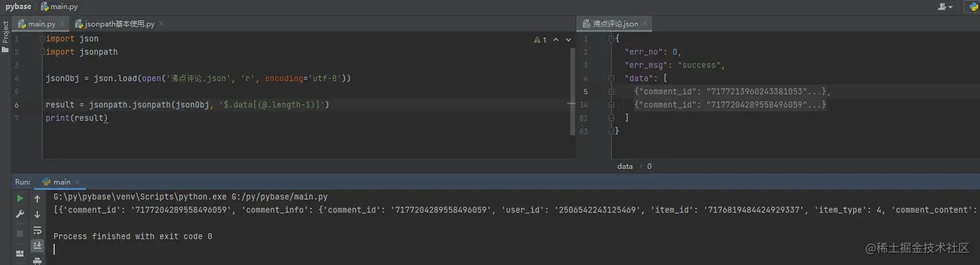Click the warning indicator showing 1

click(541, 40)
